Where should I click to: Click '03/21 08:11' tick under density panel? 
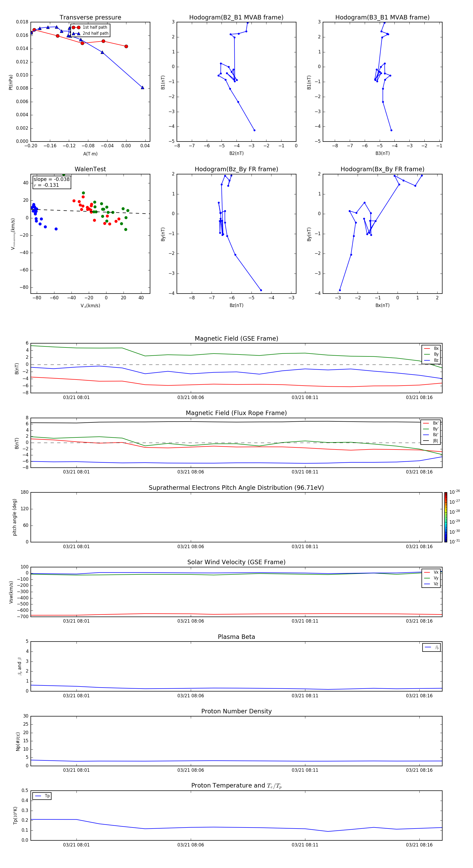tap(305, 770)
